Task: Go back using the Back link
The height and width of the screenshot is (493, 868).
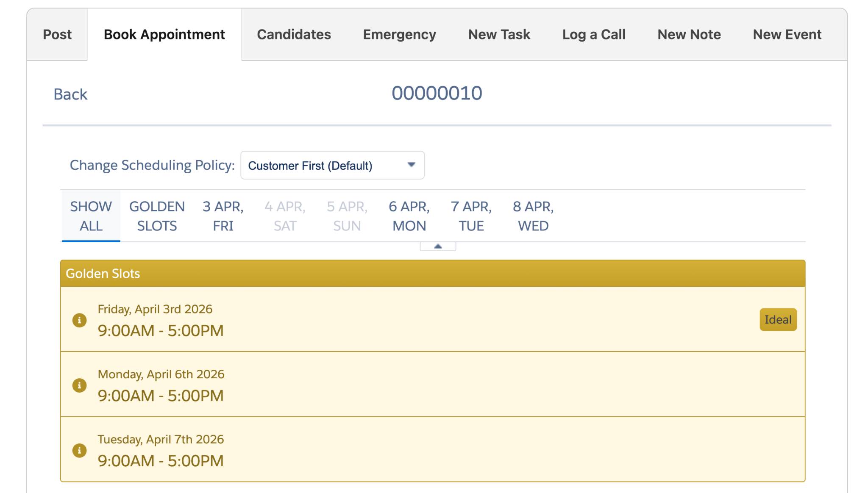Action: coord(70,94)
